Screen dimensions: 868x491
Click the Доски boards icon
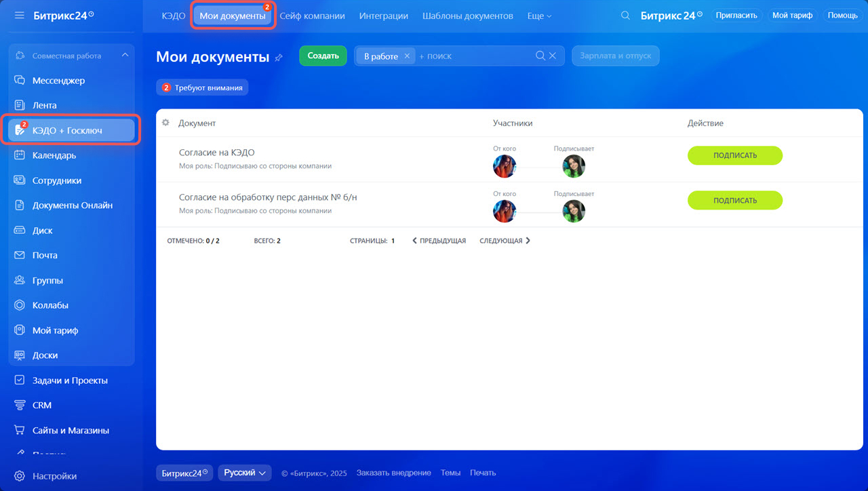click(20, 355)
